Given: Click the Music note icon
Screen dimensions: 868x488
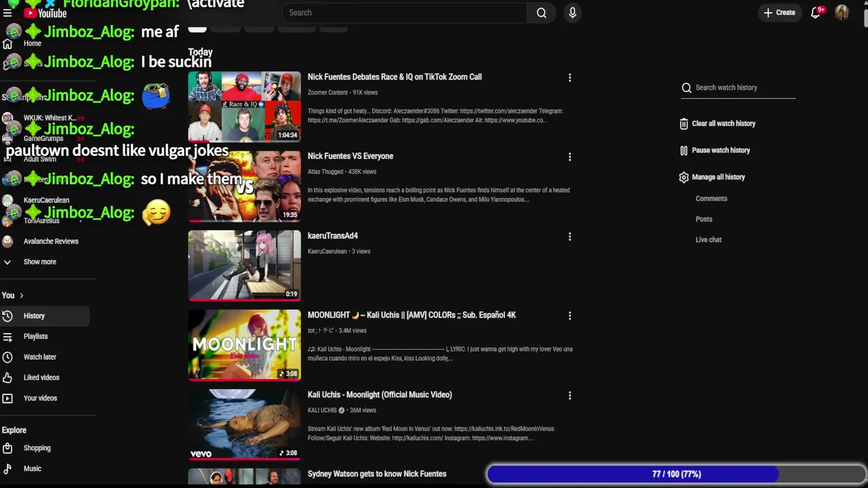Looking at the screenshot, I should 7,468.
